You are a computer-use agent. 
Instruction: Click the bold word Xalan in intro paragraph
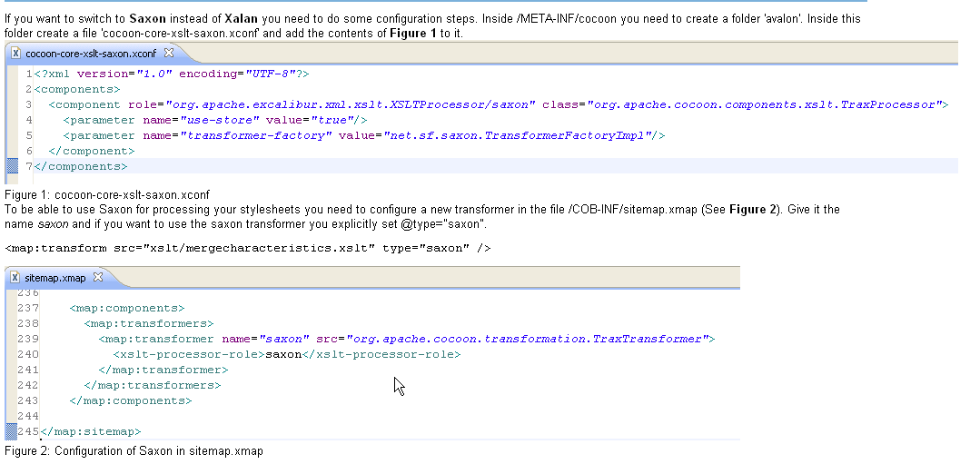[242, 19]
